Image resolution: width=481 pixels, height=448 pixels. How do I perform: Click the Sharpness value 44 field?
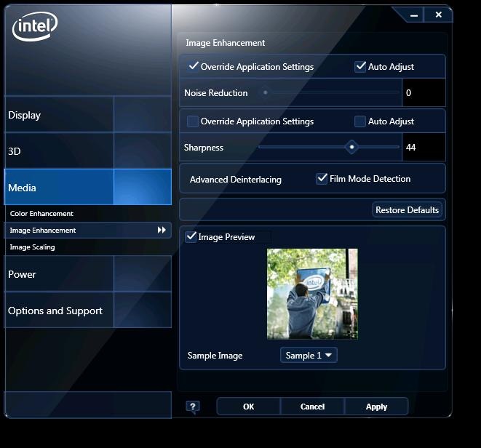[424, 147]
